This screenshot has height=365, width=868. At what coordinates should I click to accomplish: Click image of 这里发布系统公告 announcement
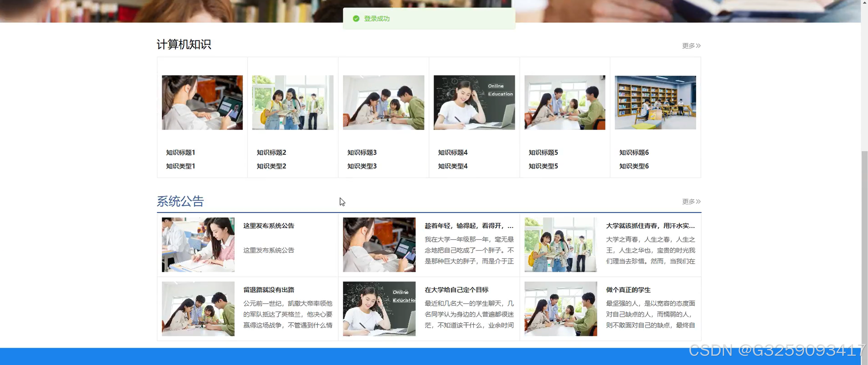198,245
